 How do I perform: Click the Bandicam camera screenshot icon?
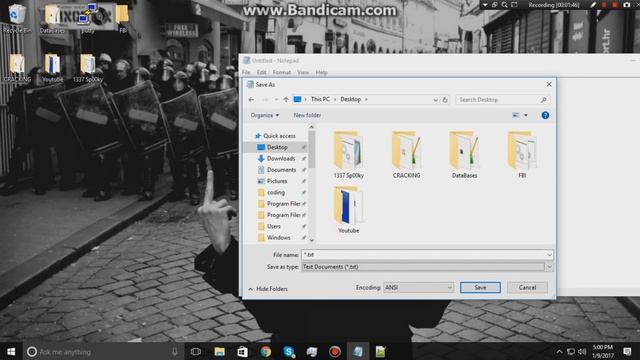click(627, 5)
